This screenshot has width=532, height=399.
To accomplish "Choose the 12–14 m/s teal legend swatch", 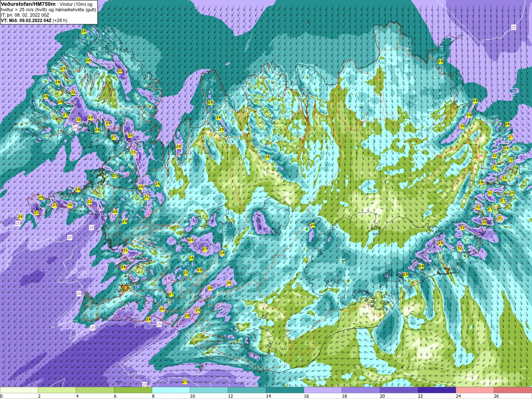I will 247,390.
